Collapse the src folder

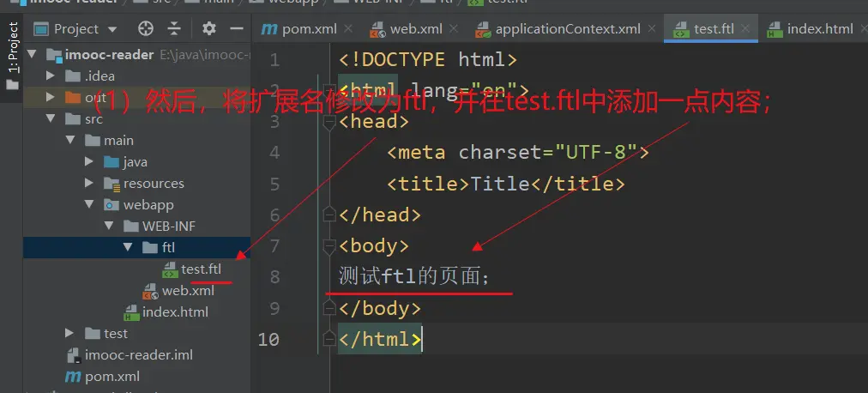tap(51, 118)
